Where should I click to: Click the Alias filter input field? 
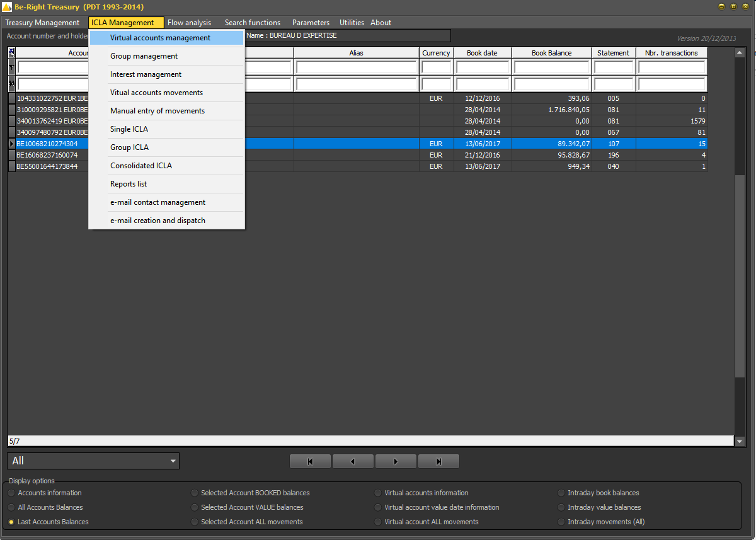tap(357, 67)
